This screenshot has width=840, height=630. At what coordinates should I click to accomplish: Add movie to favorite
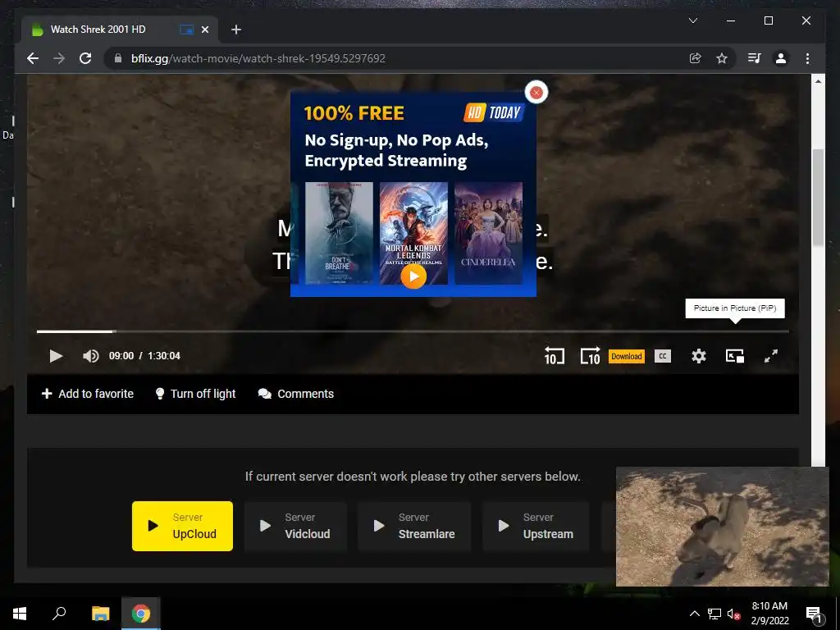87,394
